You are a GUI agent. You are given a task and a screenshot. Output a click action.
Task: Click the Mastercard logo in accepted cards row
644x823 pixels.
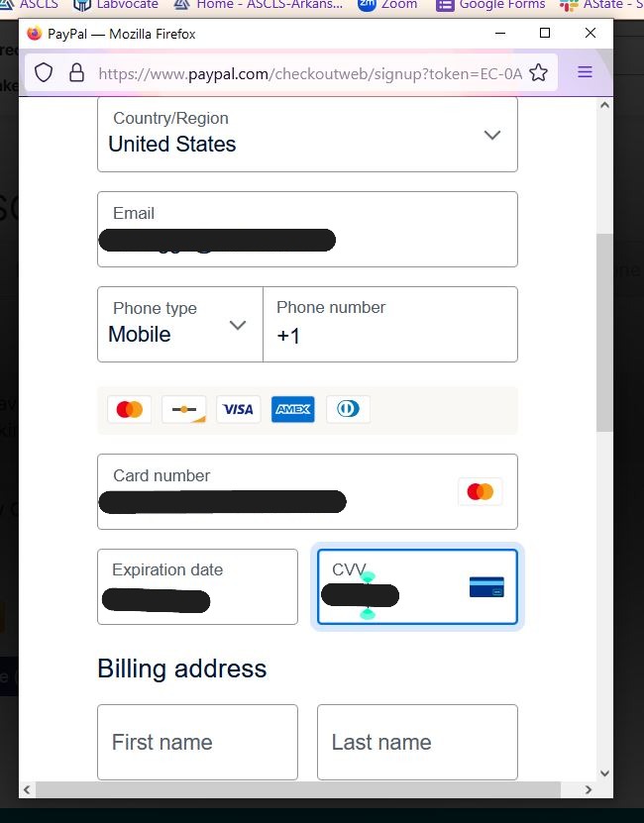[129, 409]
